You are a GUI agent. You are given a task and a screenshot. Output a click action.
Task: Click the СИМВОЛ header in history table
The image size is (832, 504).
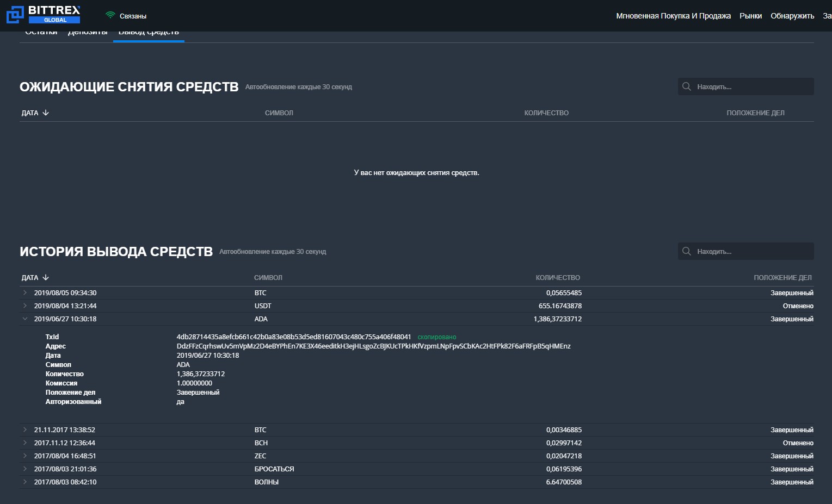[268, 277]
